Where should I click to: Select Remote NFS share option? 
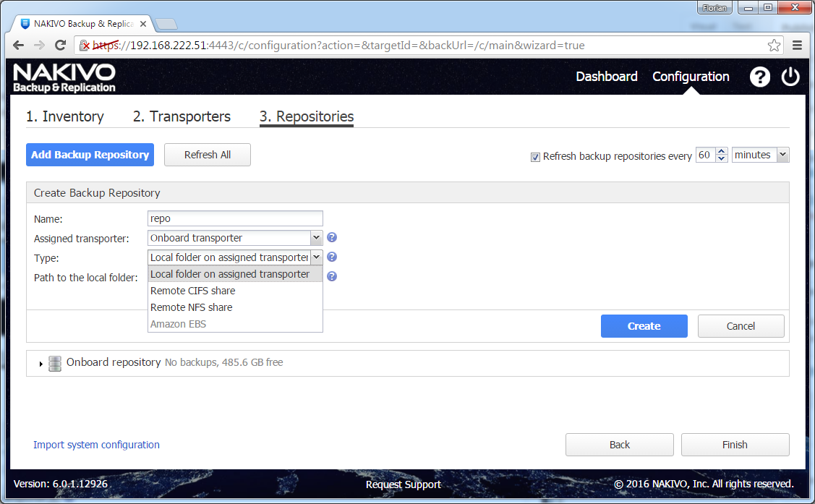point(235,307)
